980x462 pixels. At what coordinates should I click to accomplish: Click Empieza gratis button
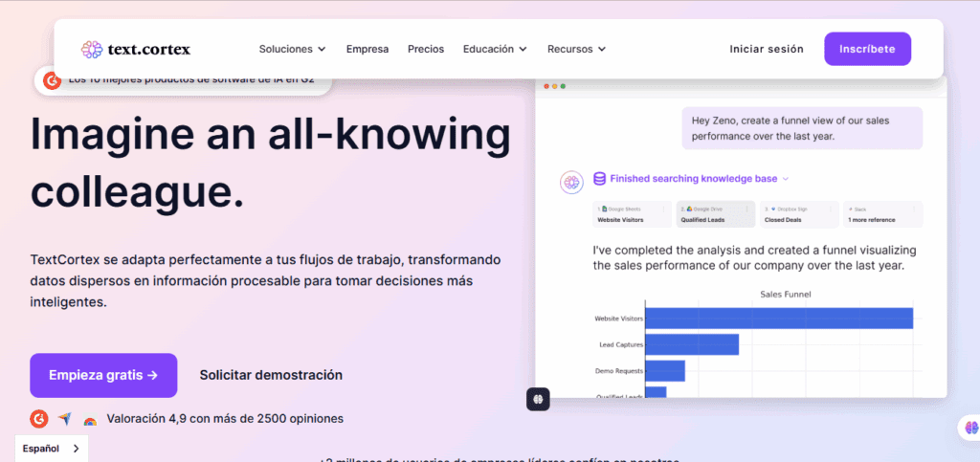point(103,375)
